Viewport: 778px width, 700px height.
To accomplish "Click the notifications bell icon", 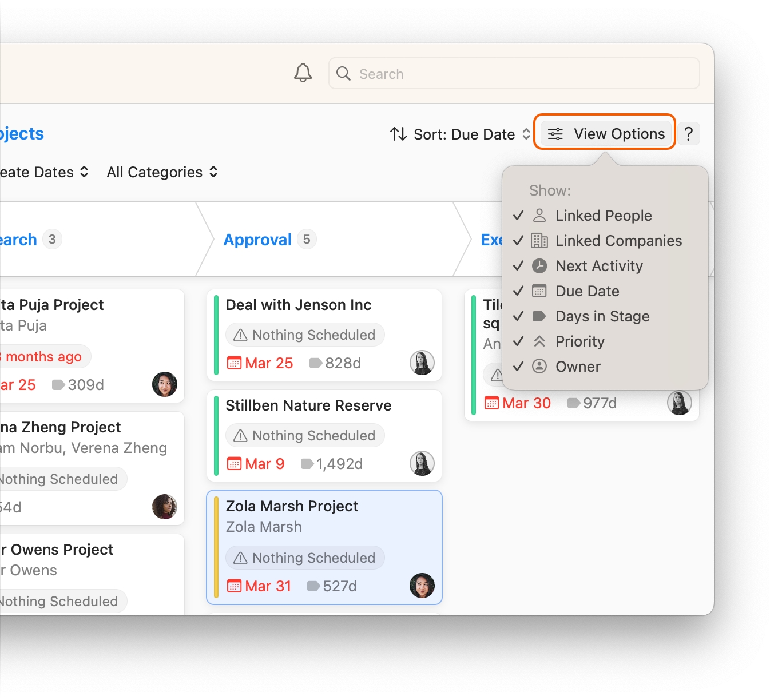I will 303,73.
